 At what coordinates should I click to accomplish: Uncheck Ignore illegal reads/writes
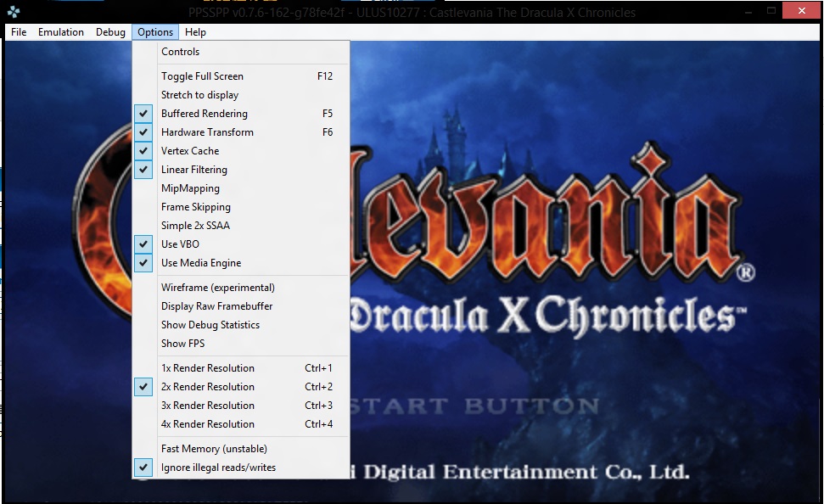coord(241,468)
